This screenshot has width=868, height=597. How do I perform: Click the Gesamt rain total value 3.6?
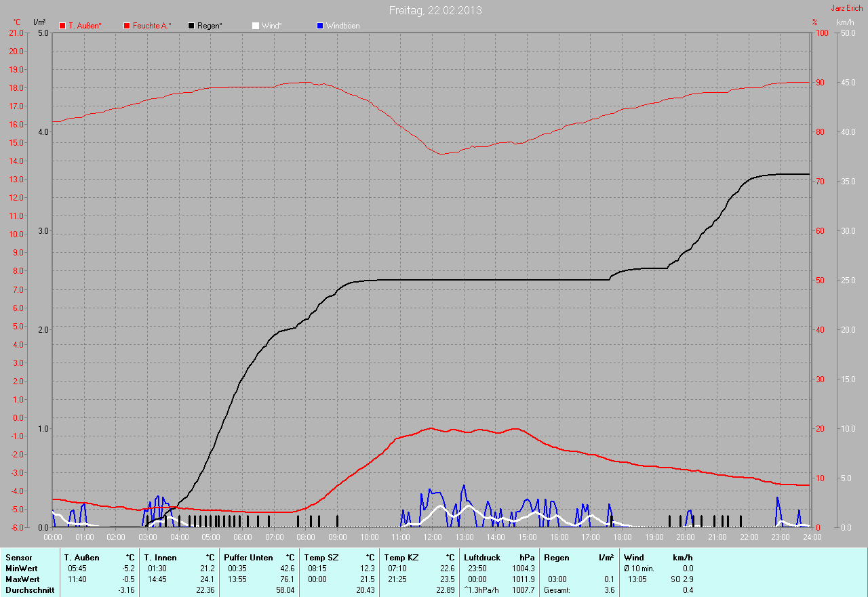pyautogui.click(x=608, y=590)
